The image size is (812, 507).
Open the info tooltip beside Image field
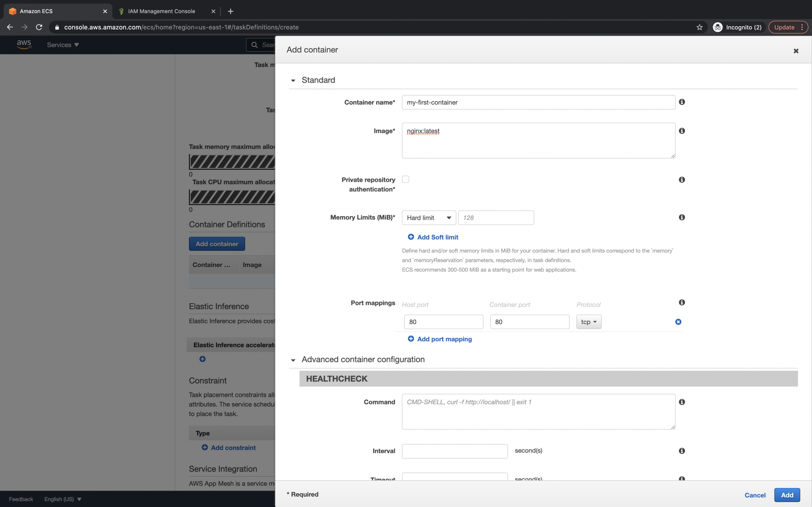[x=682, y=131]
